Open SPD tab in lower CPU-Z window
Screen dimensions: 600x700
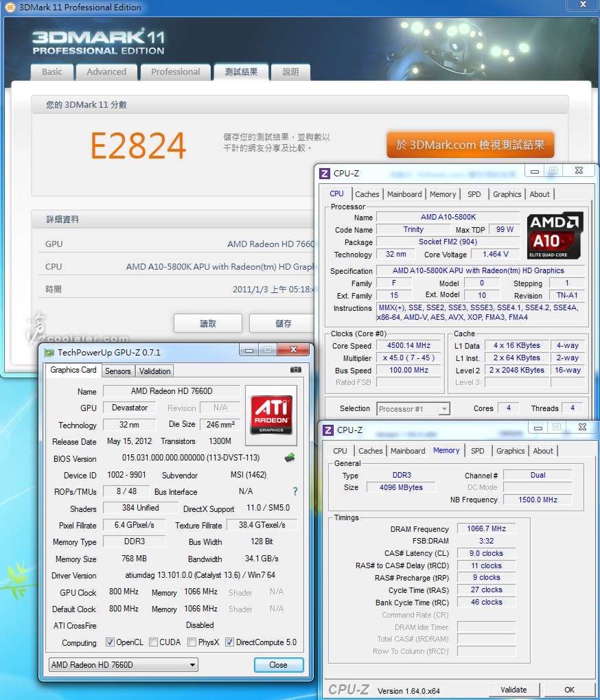click(x=478, y=451)
